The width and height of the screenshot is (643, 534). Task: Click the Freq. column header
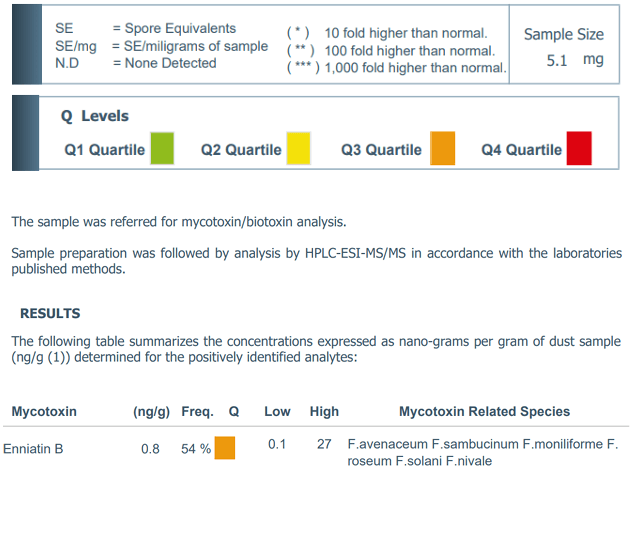(x=198, y=411)
